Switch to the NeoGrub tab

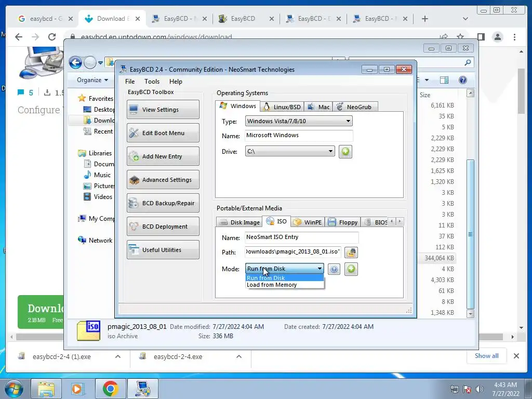[x=355, y=107]
